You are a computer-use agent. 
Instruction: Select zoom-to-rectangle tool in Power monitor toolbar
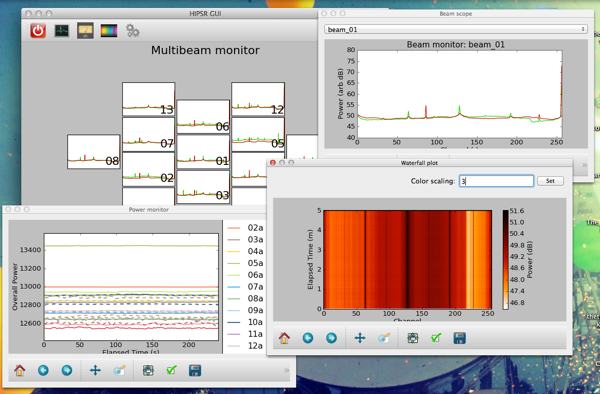click(119, 370)
